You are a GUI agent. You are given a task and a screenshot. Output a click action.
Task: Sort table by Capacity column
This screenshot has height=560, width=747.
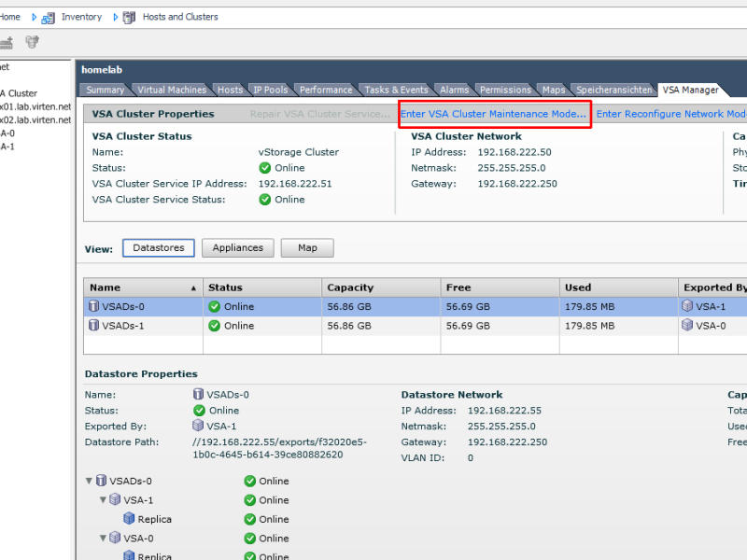click(381, 287)
